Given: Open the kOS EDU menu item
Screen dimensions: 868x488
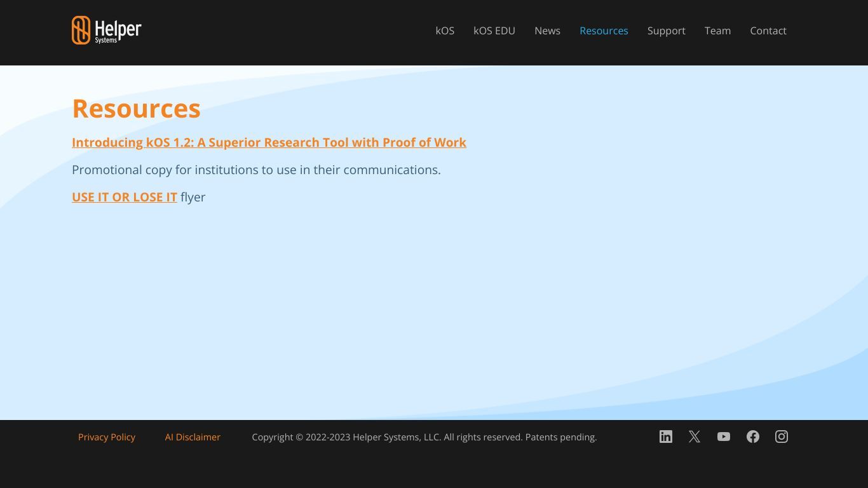Looking at the screenshot, I should point(494,30).
